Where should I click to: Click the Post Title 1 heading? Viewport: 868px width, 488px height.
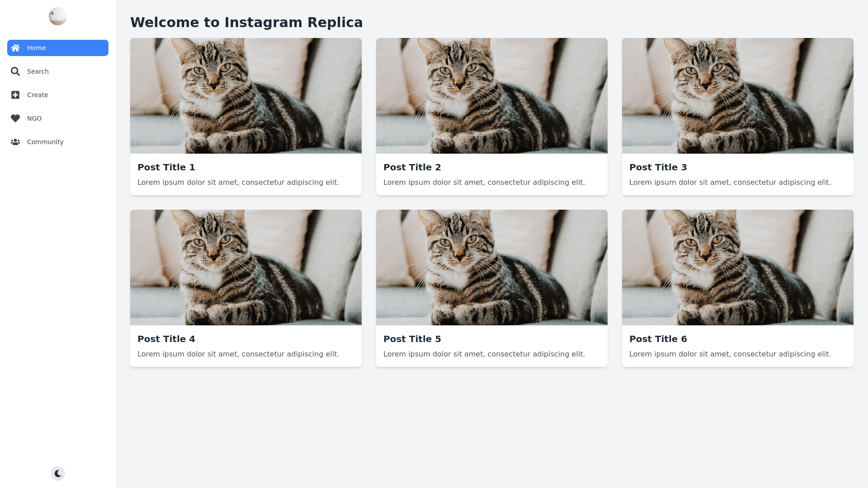pos(166,167)
